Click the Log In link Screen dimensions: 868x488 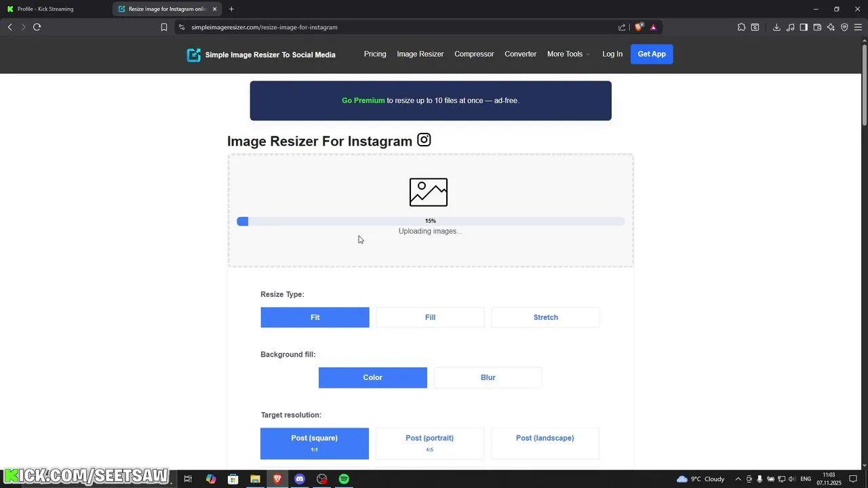click(x=612, y=54)
